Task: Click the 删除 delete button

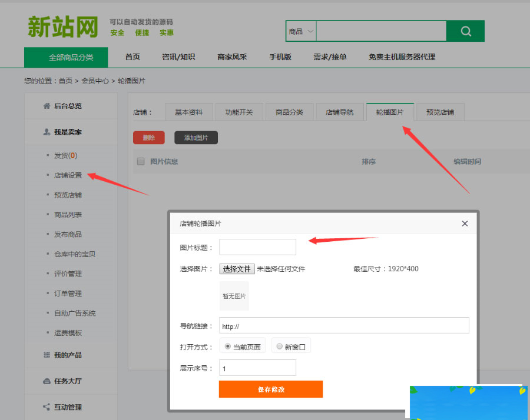Action: (148, 137)
